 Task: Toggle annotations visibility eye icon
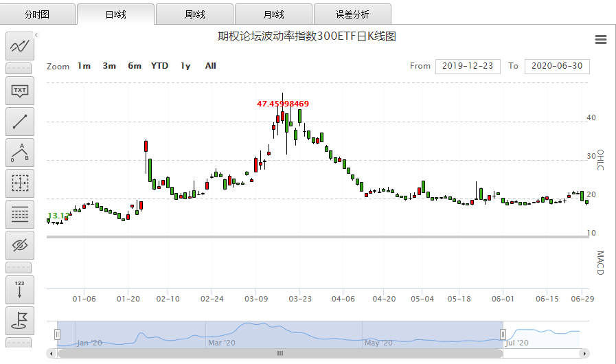pos(20,245)
